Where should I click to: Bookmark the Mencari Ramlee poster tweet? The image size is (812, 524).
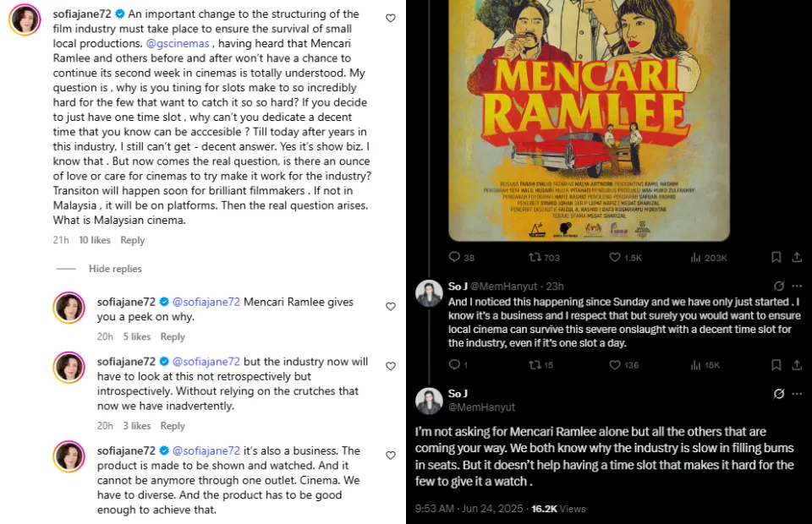pyautogui.click(x=776, y=257)
